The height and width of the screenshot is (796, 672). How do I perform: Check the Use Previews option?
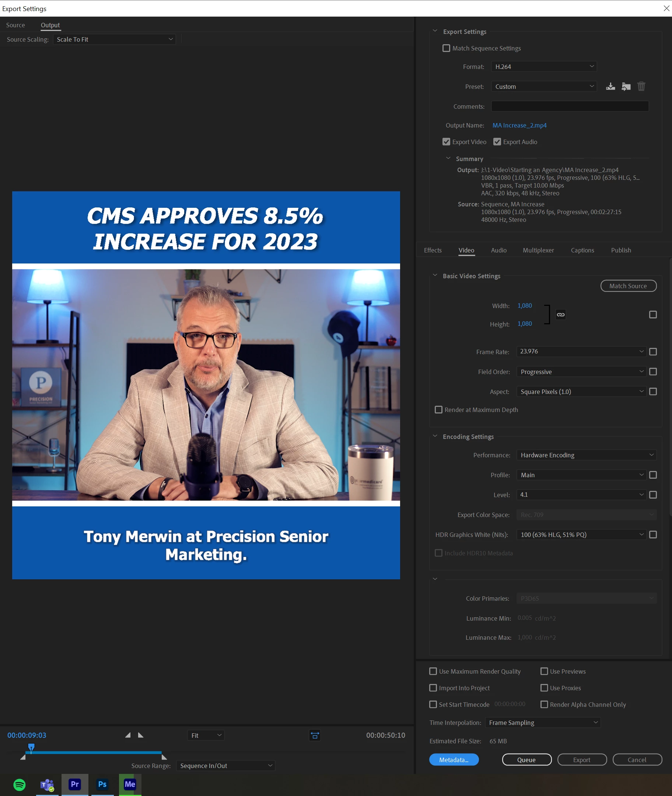pos(544,671)
